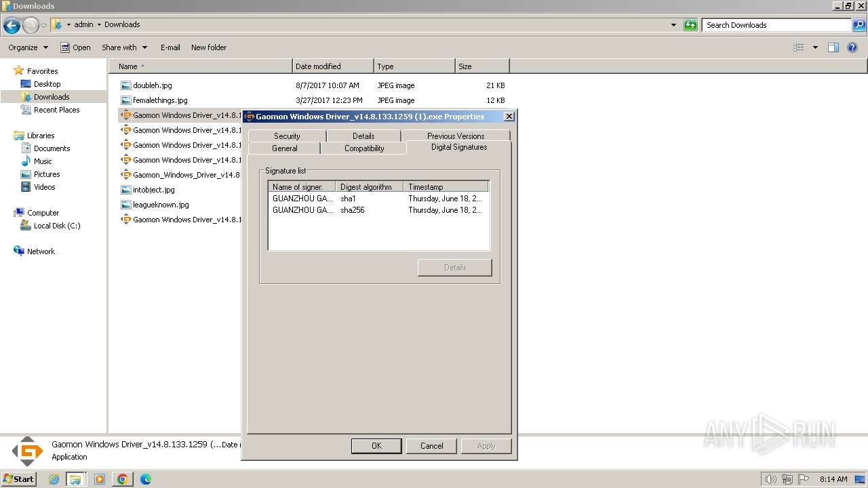Open Windows Explorer taskbar icon
Image resolution: width=868 pixels, height=488 pixels.
(x=75, y=479)
